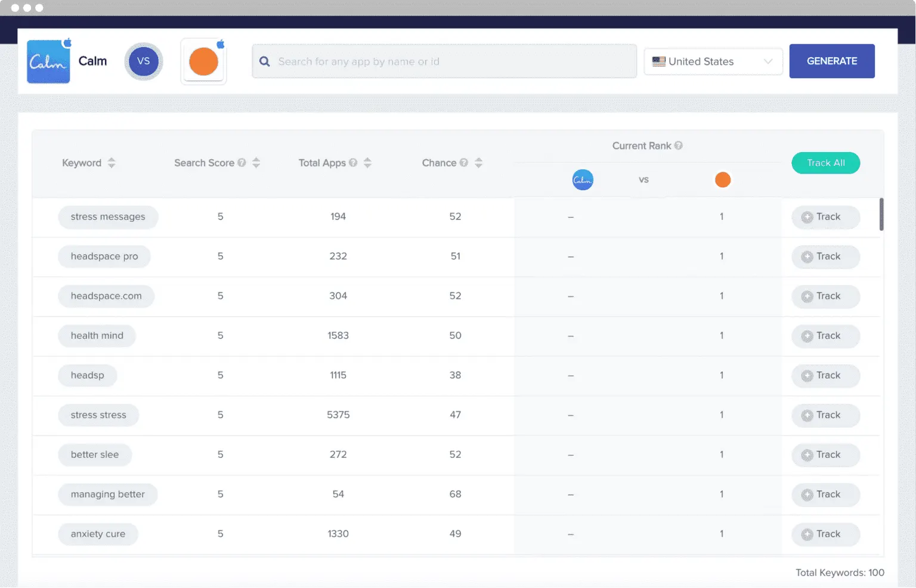Click Calm icon in Current Rank column header
The image size is (916, 588).
click(583, 180)
